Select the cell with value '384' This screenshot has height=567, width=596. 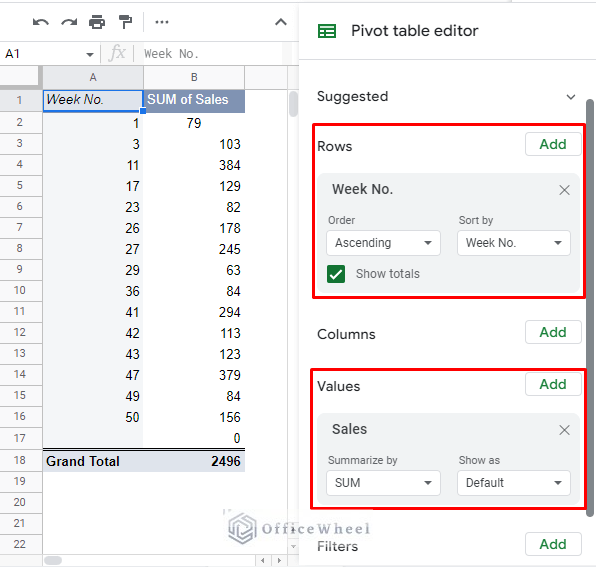coord(194,165)
